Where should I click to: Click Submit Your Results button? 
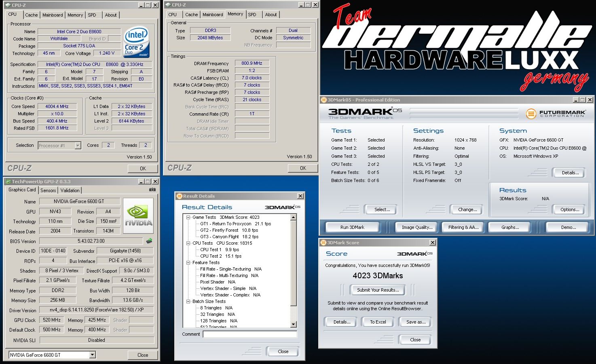(x=378, y=290)
